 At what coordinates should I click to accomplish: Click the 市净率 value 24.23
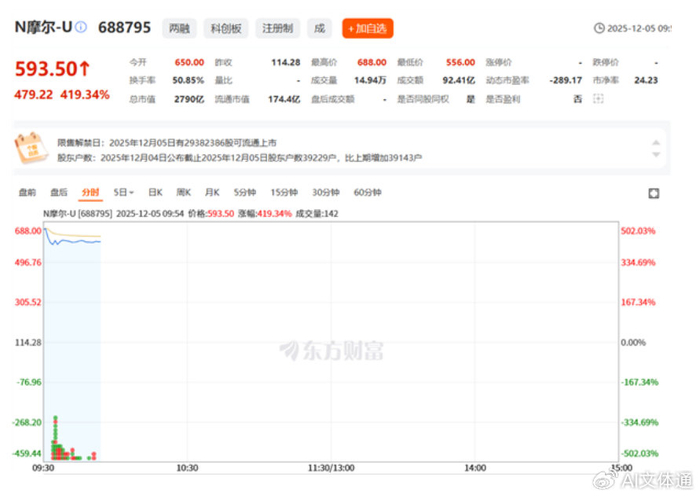[646, 80]
